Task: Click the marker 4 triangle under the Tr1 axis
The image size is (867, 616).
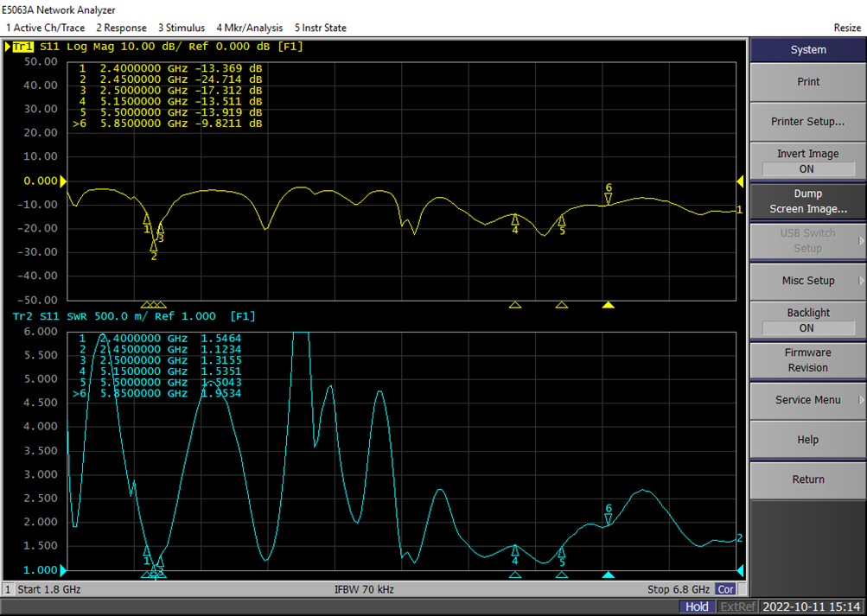Action: pyautogui.click(x=515, y=305)
